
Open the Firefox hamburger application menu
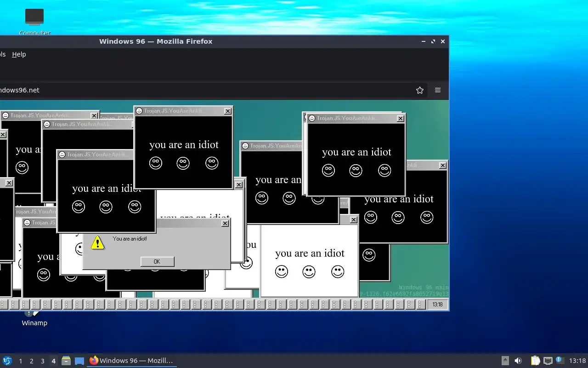(x=438, y=90)
